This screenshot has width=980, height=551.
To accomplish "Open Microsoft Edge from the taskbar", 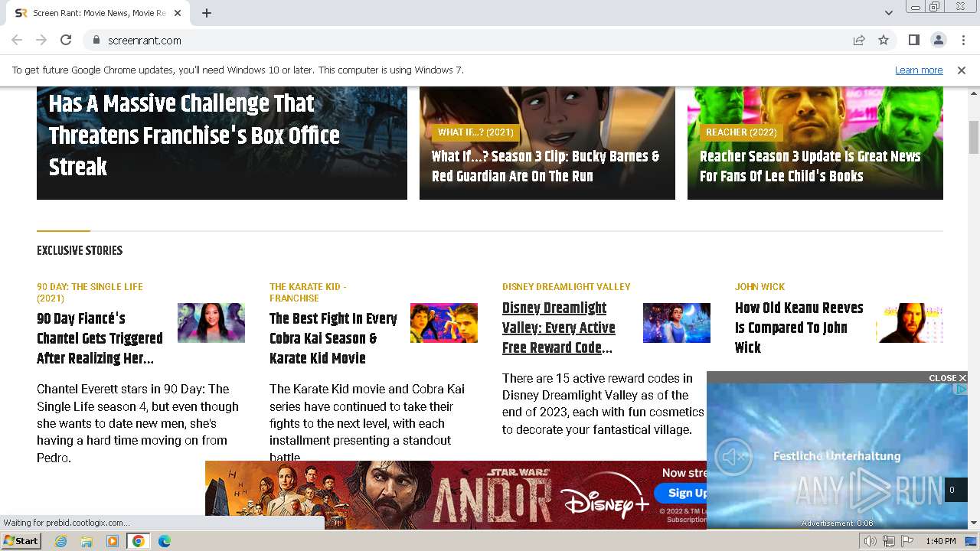I will [x=165, y=541].
